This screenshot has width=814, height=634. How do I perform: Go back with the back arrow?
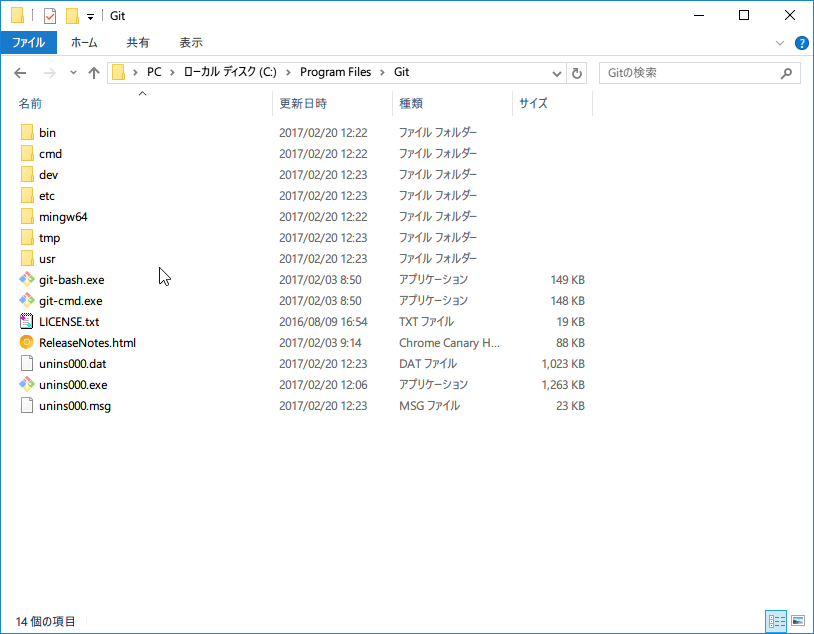[x=20, y=73]
